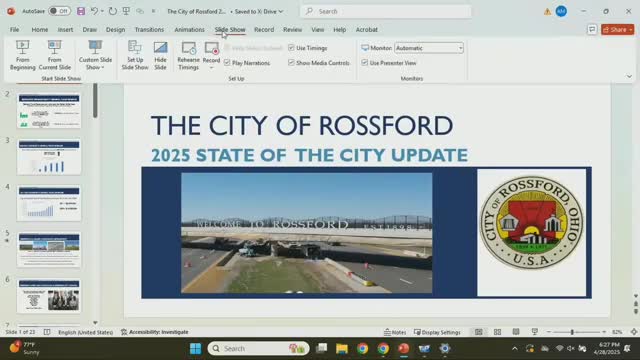Click the slide panel scrollbar thumb
This screenshot has height=360, width=640.
(95, 100)
